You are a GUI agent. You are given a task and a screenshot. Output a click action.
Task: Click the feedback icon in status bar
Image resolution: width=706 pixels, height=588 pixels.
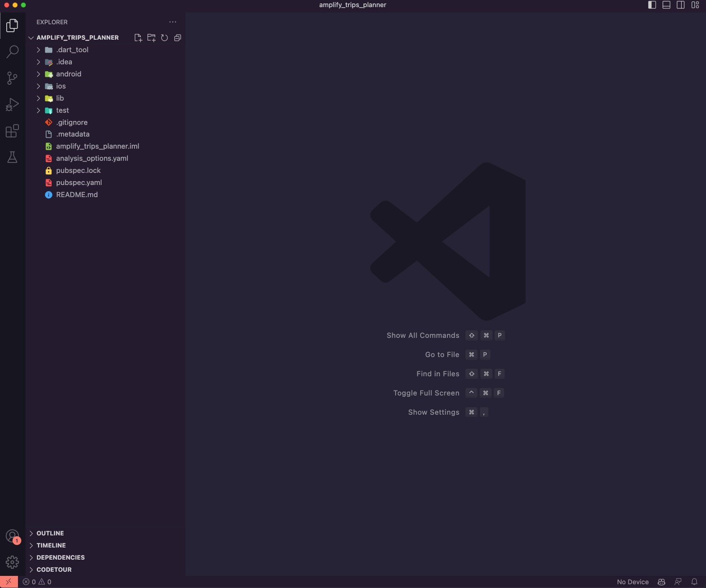[x=678, y=582]
